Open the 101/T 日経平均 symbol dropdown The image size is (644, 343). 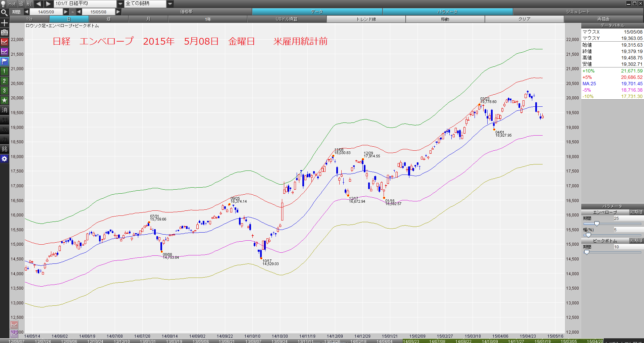coord(120,4)
